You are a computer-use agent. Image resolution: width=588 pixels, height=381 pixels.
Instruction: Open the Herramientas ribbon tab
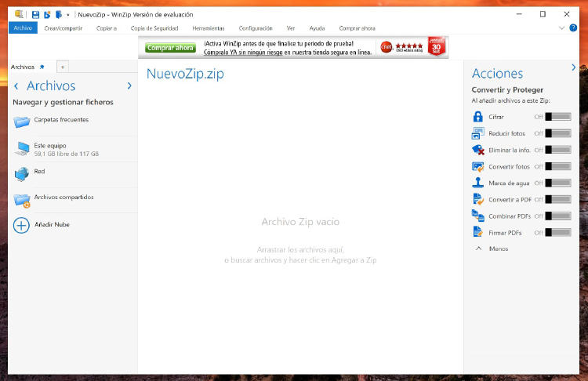pyautogui.click(x=208, y=28)
